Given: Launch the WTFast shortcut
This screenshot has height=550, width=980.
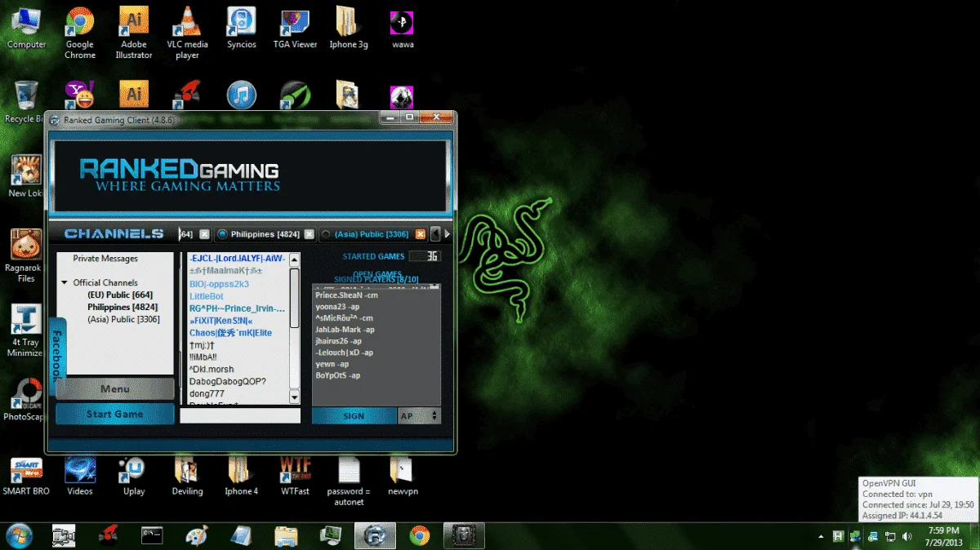Looking at the screenshot, I should [x=295, y=476].
